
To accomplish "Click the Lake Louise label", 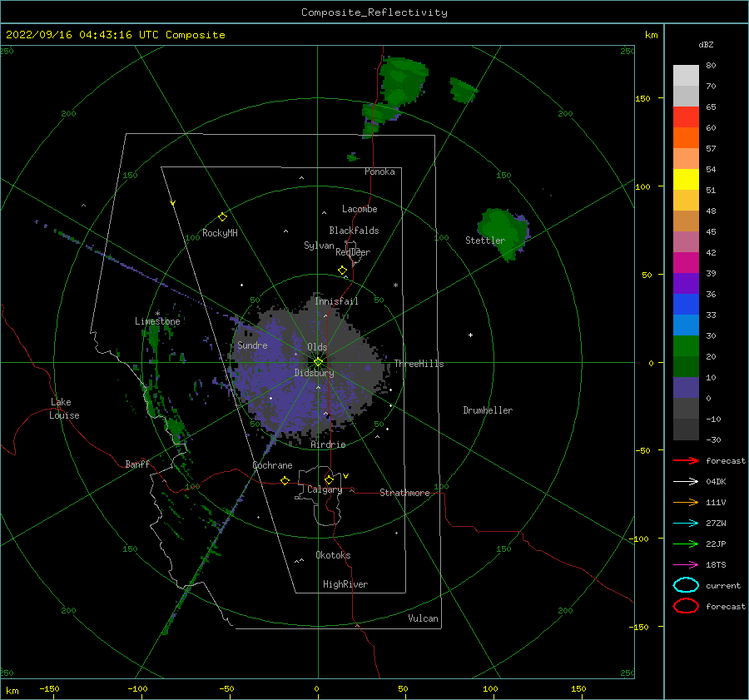I will tap(64, 409).
